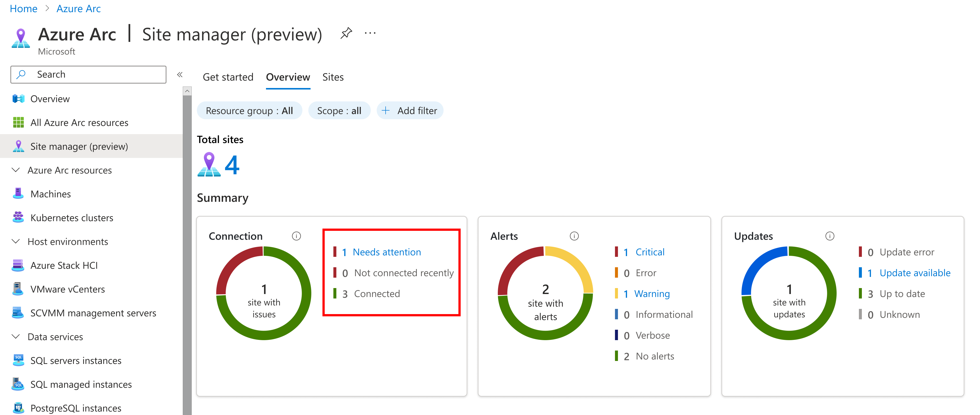Click the Connection info icon
This screenshot has height=415, width=980.
point(296,236)
